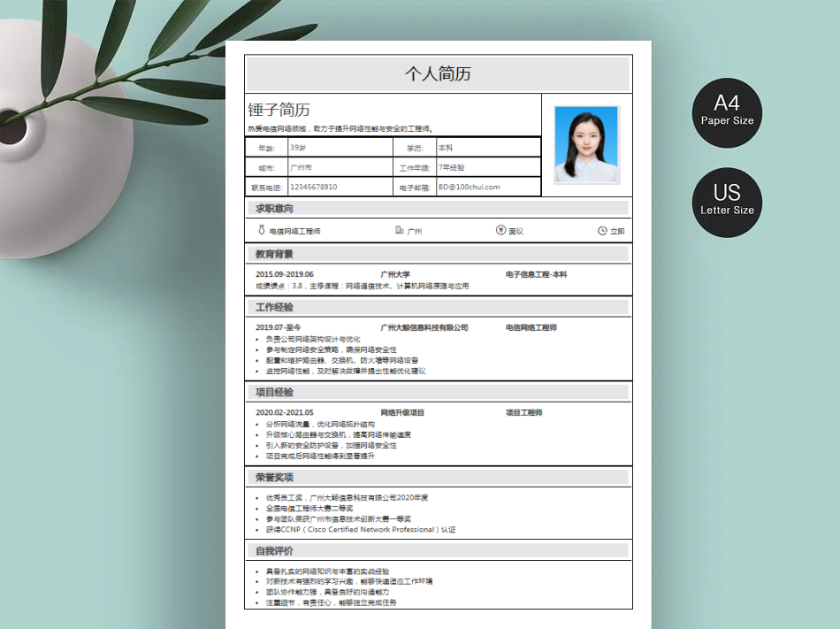Image resolution: width=840 pixels, height=629 pixels.
Task: Click the age value 39岁
Action: pyautogui.click(x=298, y=148)
